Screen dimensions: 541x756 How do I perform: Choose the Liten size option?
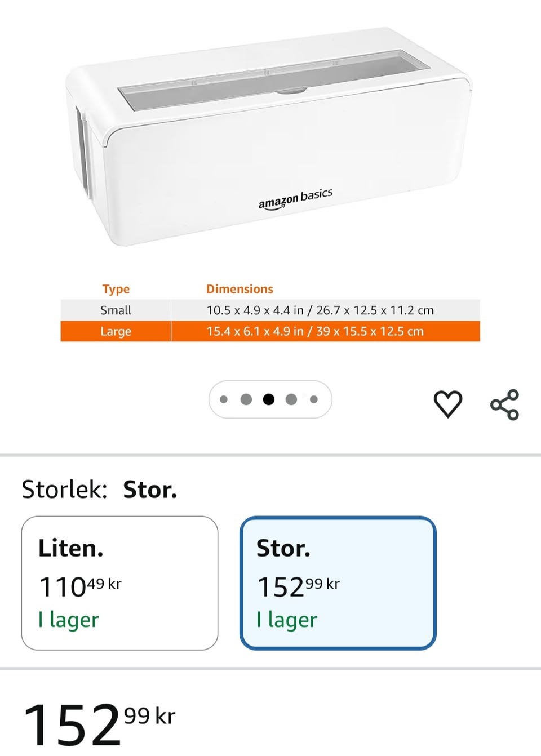(119, 582)
